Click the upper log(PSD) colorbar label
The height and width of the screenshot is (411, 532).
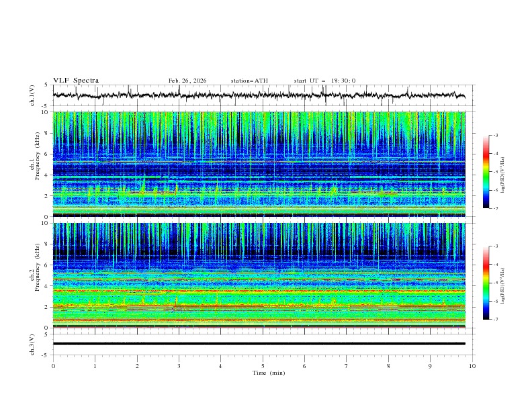tap(503, 175)
